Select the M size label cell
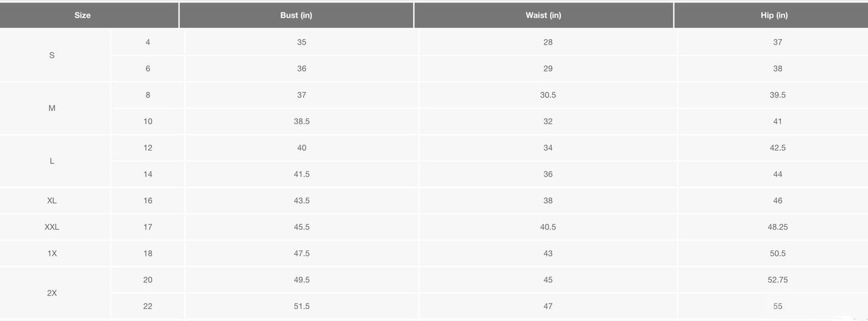The height and width of the screenshot is (321, 868). 52,108
